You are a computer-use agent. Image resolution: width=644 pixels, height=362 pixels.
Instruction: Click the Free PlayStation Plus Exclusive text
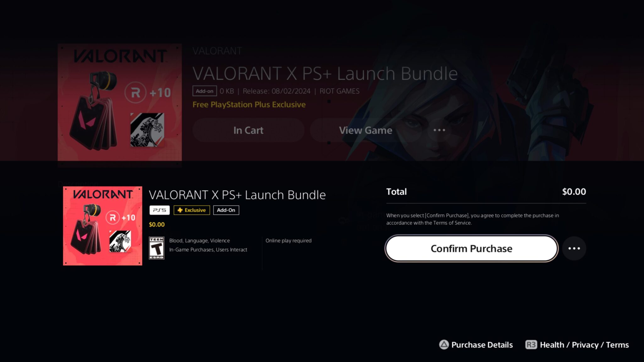(249, 105)
